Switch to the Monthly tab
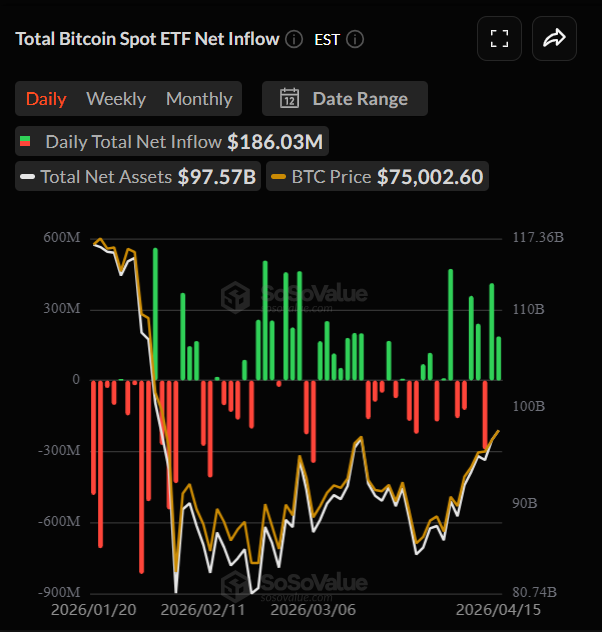This screenshot has height=632, width=602. tap(199, 99)
